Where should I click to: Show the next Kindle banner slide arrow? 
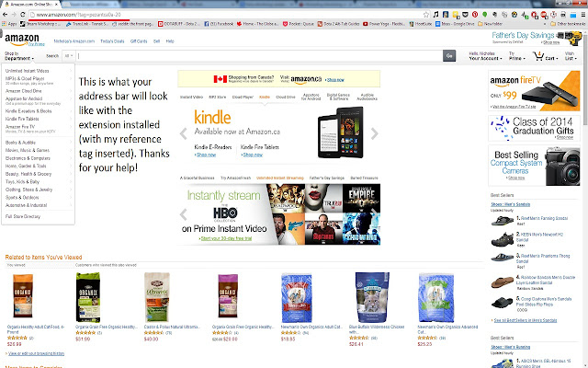(x=374, y=133)
